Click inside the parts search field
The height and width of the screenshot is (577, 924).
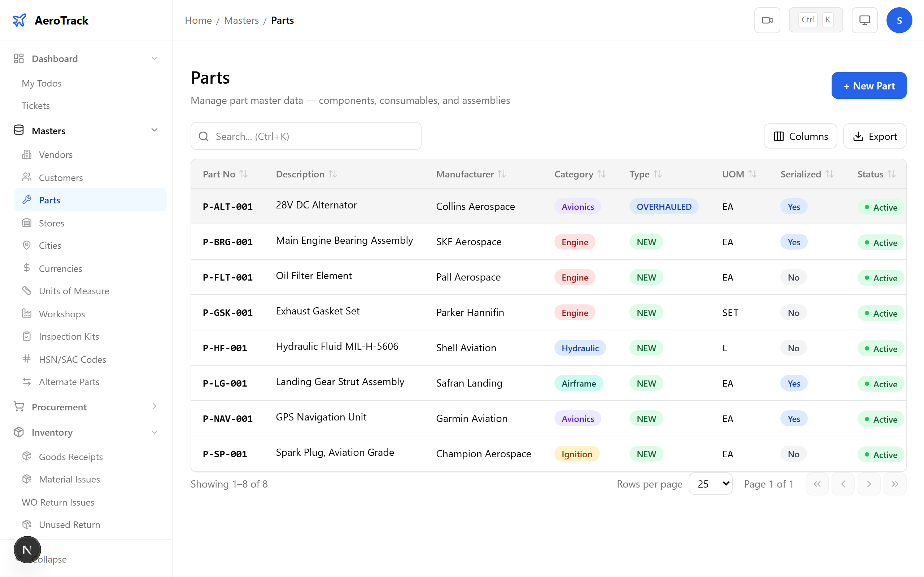[x=305, y=136]
